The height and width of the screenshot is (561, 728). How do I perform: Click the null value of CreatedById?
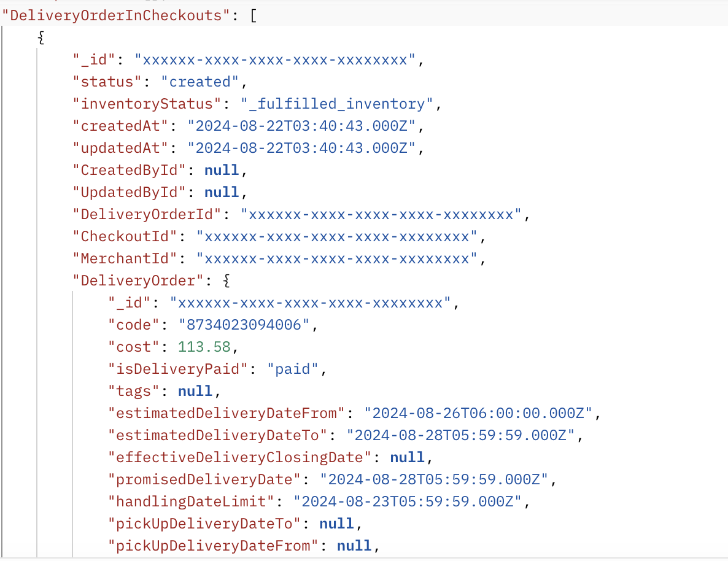(221, 170)
